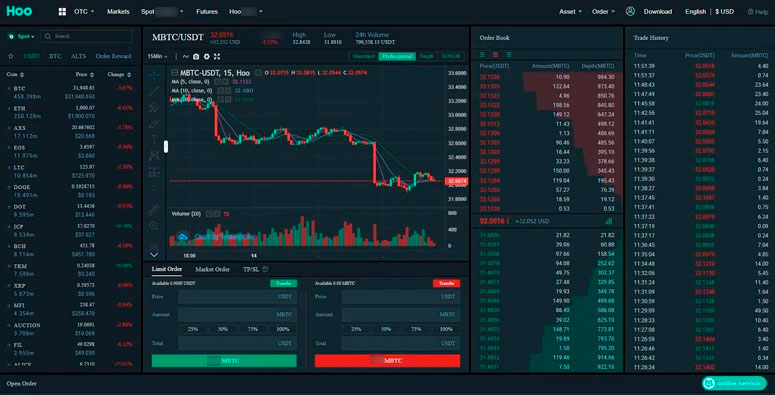Open the Download link
Screen dimensions: 775x395
pos(657,11)
